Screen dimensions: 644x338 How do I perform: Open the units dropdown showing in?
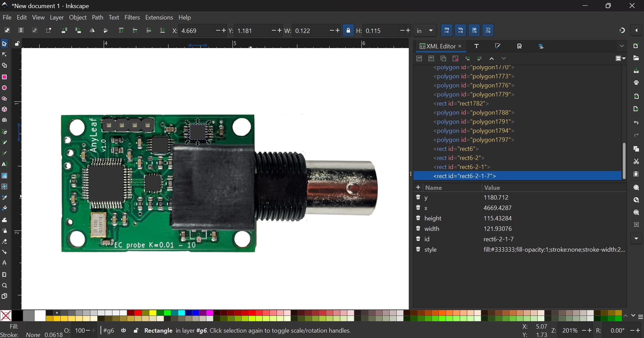click(x=425, y=31)
